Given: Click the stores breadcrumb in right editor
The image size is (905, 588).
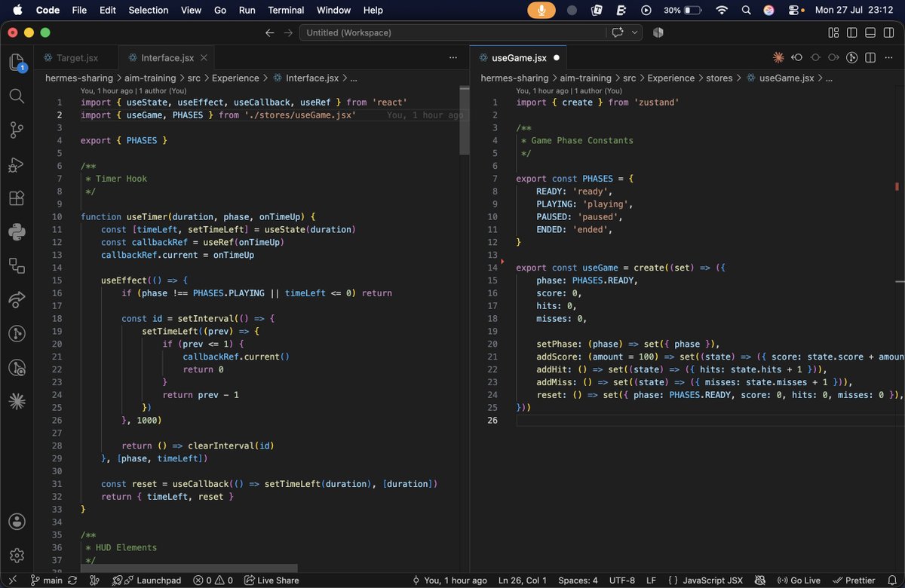Looking at the screenshot, I should click(719, 78).
